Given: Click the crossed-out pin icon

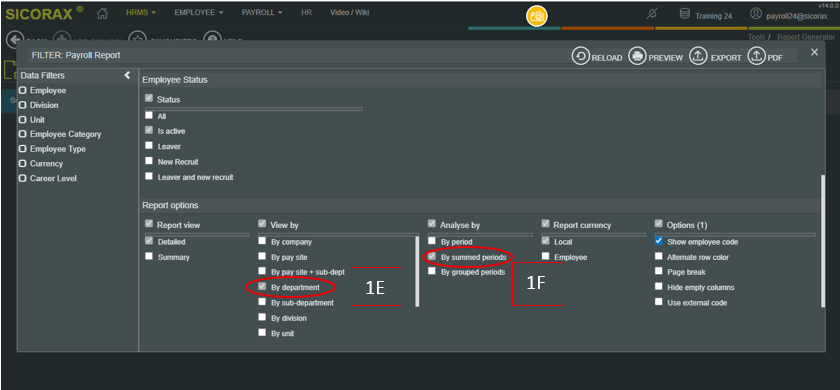Looking at the screenshot, I should click(652, 14).
